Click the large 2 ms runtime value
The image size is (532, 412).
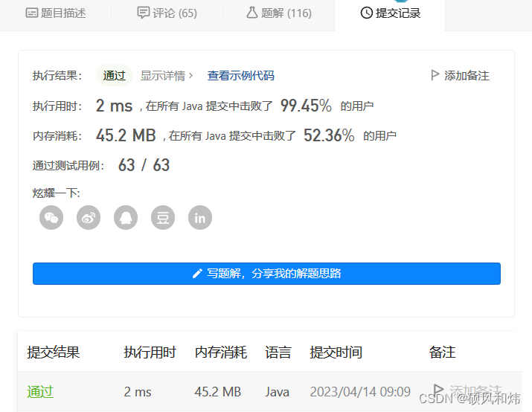(115, 106)
